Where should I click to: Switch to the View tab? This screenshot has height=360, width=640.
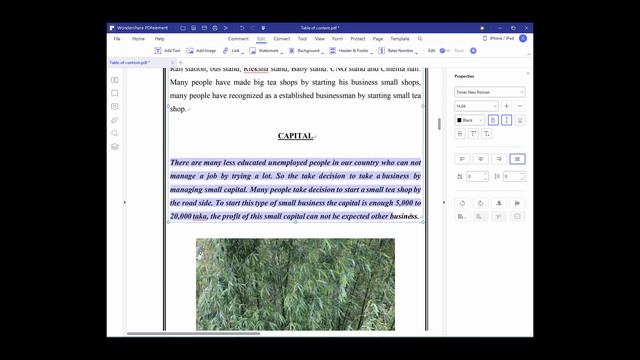320,39
